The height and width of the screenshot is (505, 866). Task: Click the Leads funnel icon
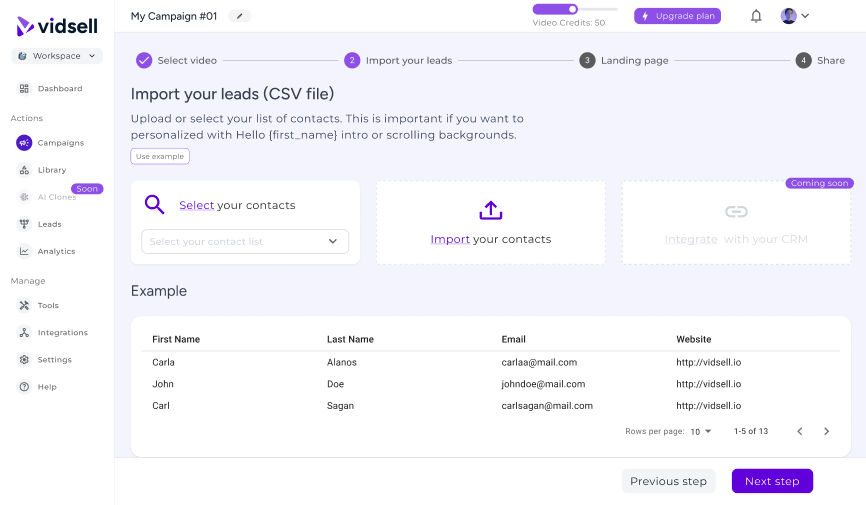click(x=24, y=224)
